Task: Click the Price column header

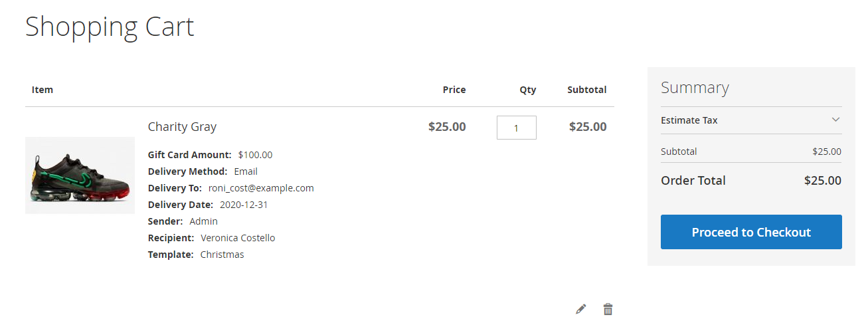Action: pos(454,90)
